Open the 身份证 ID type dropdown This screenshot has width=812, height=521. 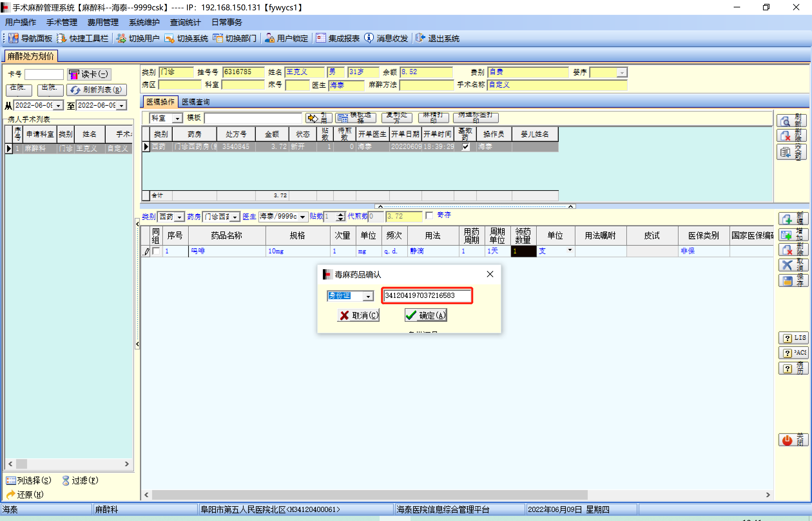coord(368,296)
